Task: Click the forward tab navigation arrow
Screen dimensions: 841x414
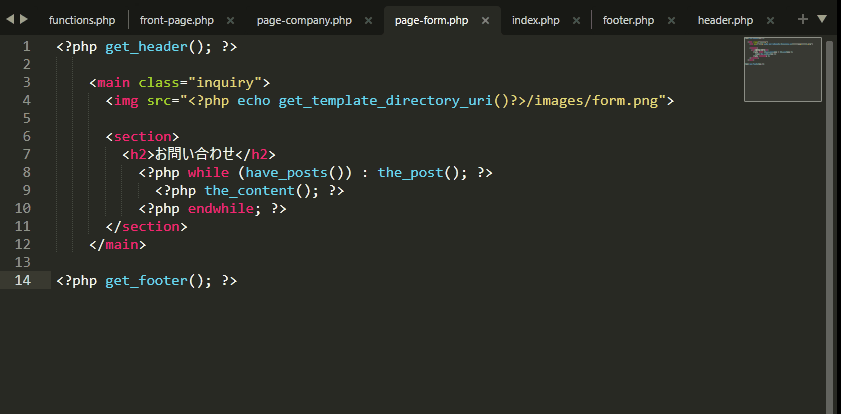Action: (x=24, y=19)
